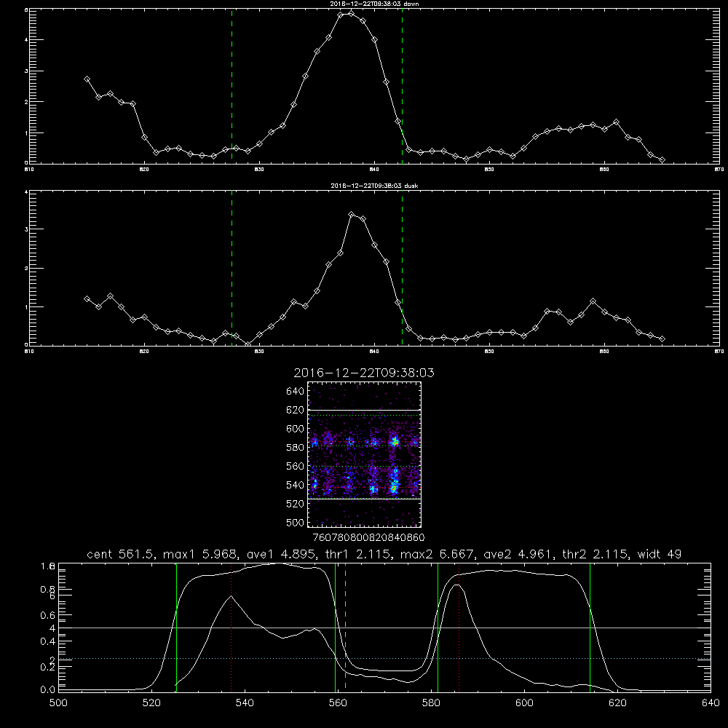Click heatmap y-axis label 520
728x728 pixels.
click(x=295, y=504)
